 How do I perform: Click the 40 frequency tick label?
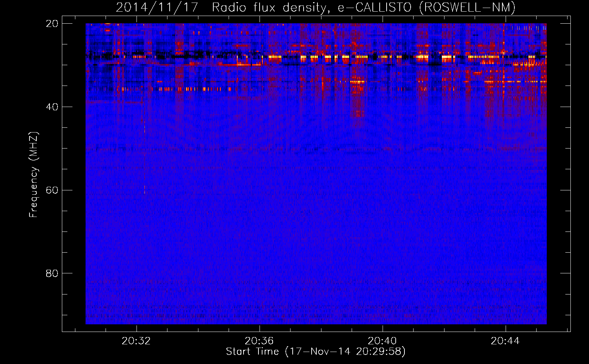click(x=52, y=107)
